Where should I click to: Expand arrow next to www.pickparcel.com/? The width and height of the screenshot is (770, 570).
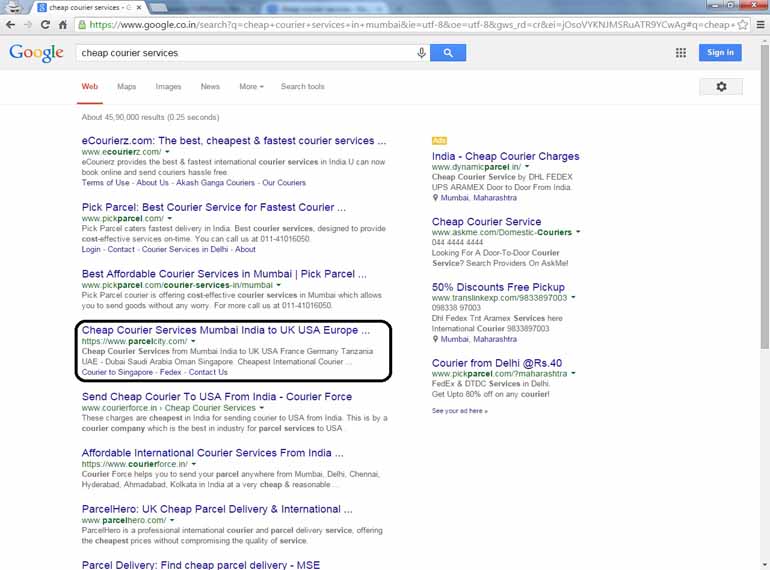click(170, 218)
